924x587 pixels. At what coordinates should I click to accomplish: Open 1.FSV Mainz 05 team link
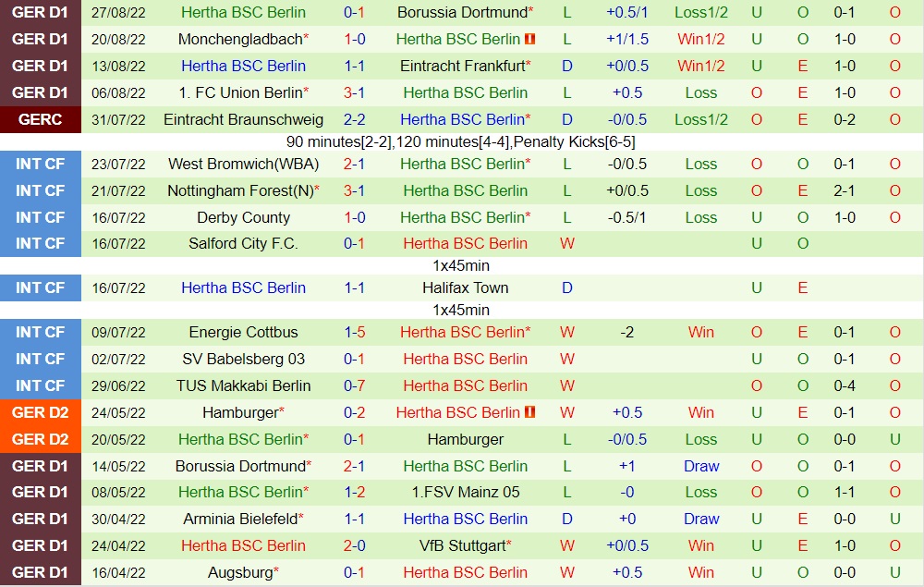click(465, 492)
